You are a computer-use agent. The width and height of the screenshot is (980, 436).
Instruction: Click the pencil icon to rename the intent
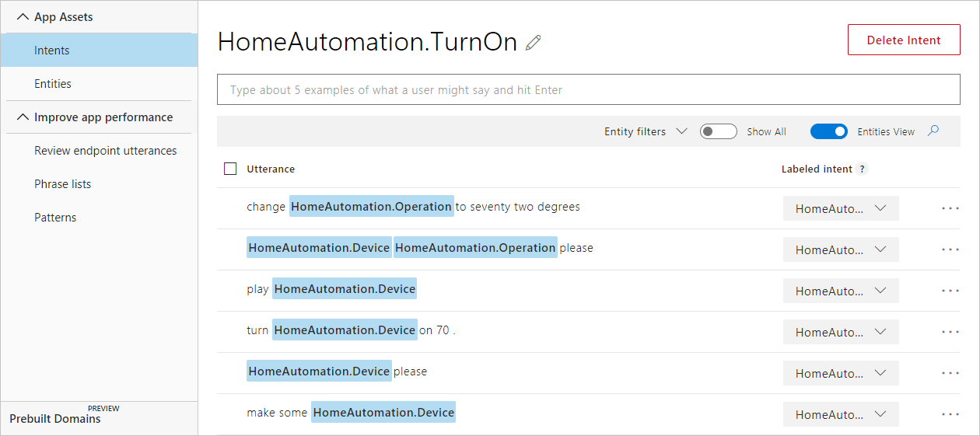point(533,43)
